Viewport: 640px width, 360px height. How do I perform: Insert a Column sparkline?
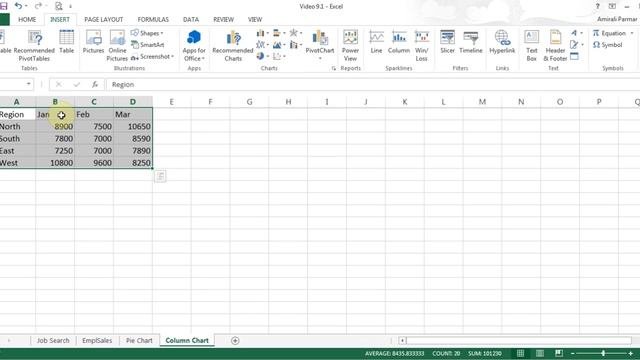399,42
